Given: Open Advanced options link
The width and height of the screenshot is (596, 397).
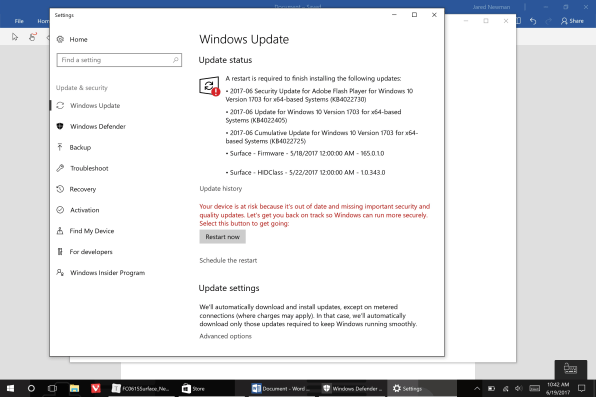Looking at the screenshot, I should 225,336.
